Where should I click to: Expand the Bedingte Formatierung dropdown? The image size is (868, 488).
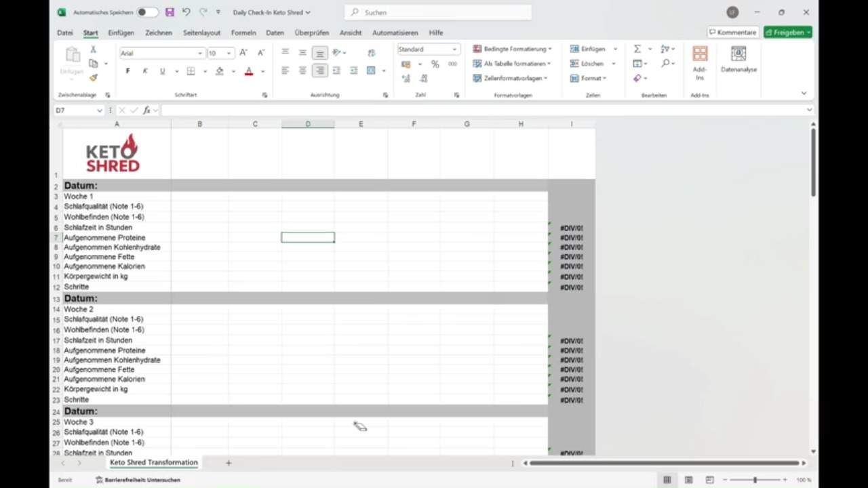[513, 49]
